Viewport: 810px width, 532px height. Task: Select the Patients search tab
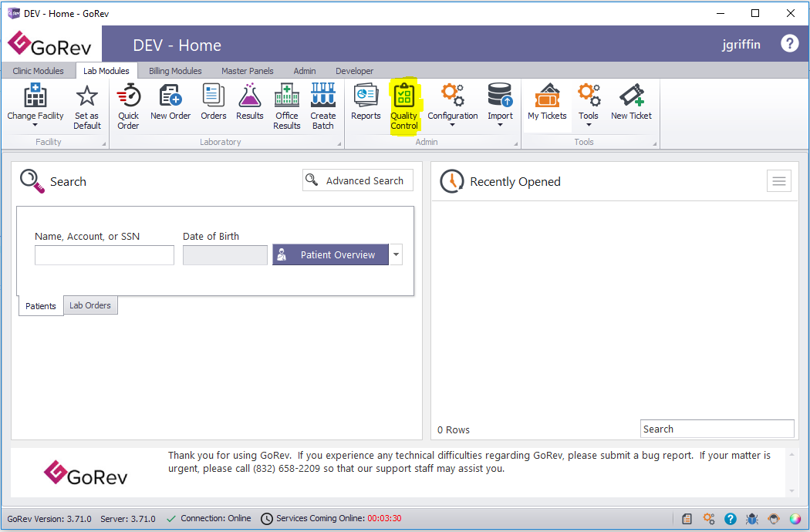41,306
